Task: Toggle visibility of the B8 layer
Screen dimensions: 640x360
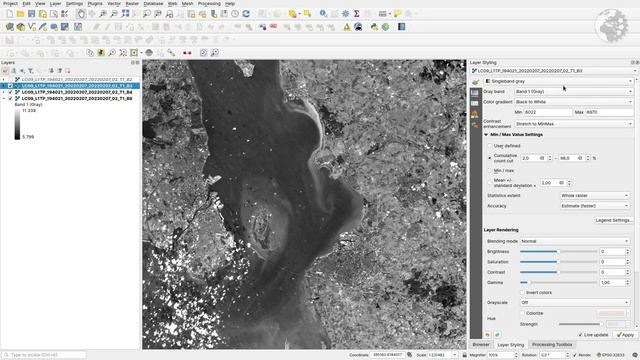Action: pos(11,98)
